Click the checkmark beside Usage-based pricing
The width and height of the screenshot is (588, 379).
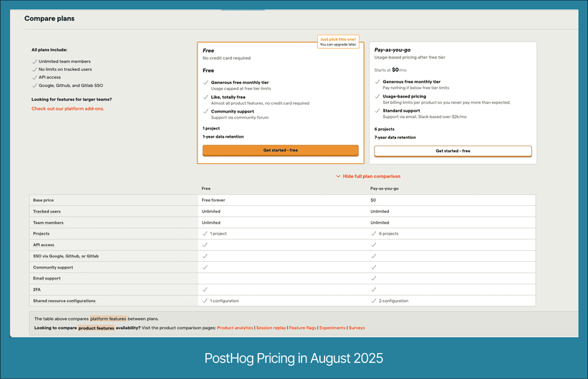(x=376, y=96)
